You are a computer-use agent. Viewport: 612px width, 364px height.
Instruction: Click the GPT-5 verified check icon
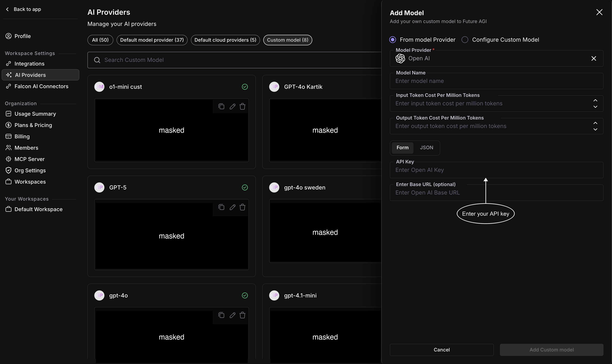(245, 187)
